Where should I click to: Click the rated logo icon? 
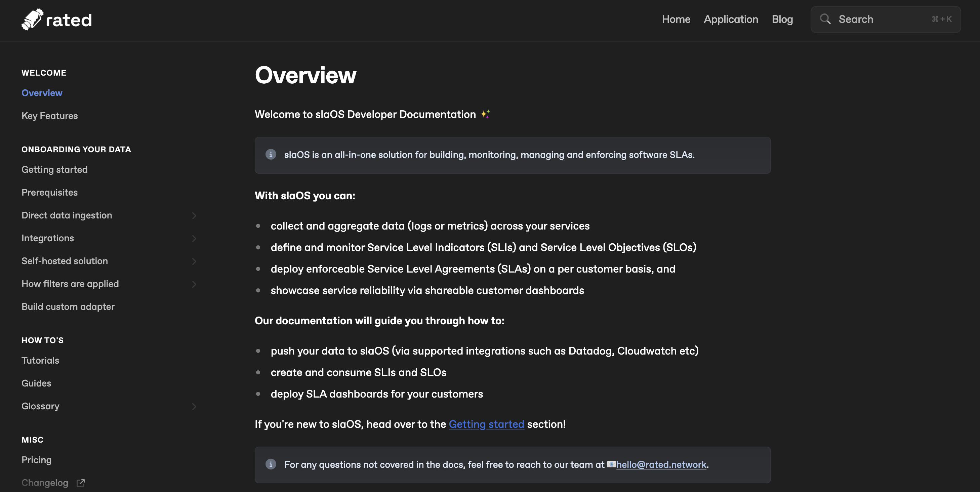click(x=32, y=19)
